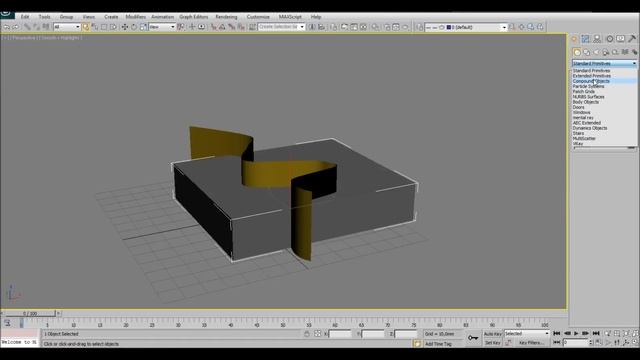Select the Space Warps category icon
Image resolution: width=640 pixels, height=360 pixels.
(625, 52)
